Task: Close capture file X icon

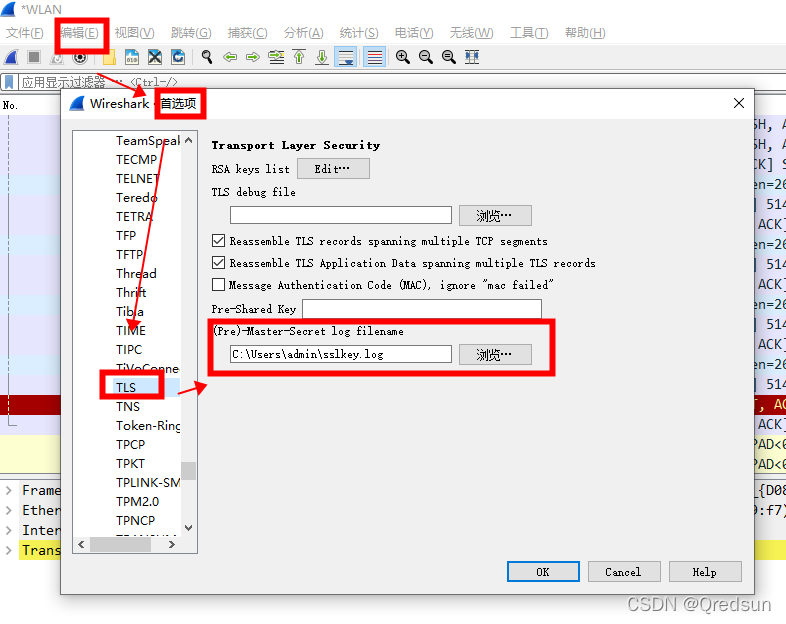Action: click(155, 57)
